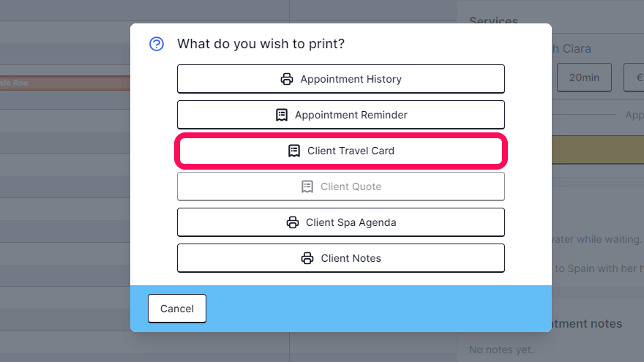Click the Client Quote option
Screen dimensions: 644x362
click(x=341, y=186)
